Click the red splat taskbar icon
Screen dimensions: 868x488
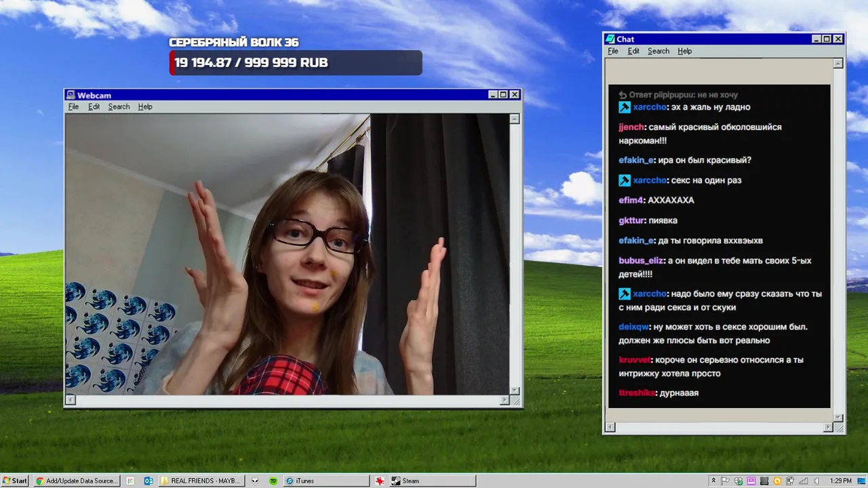[x=380, y=481]
